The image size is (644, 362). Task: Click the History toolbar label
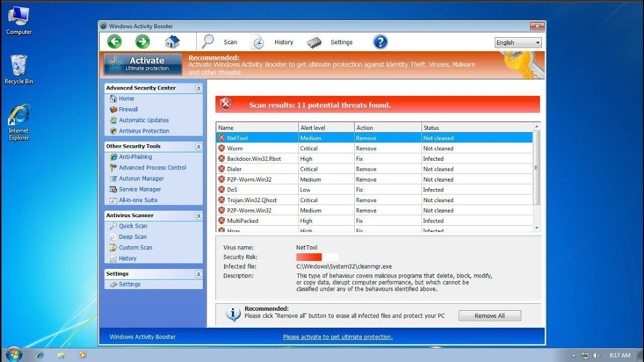point(284,42)
